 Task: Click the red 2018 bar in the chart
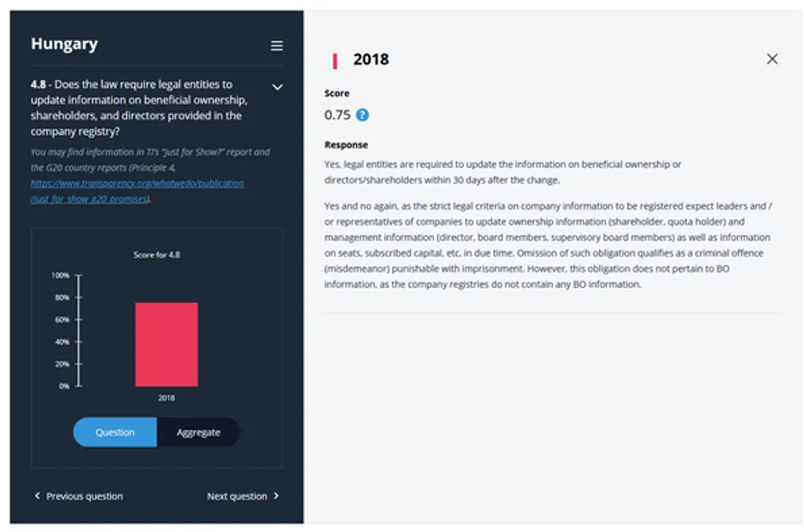[x=167, y=344]
